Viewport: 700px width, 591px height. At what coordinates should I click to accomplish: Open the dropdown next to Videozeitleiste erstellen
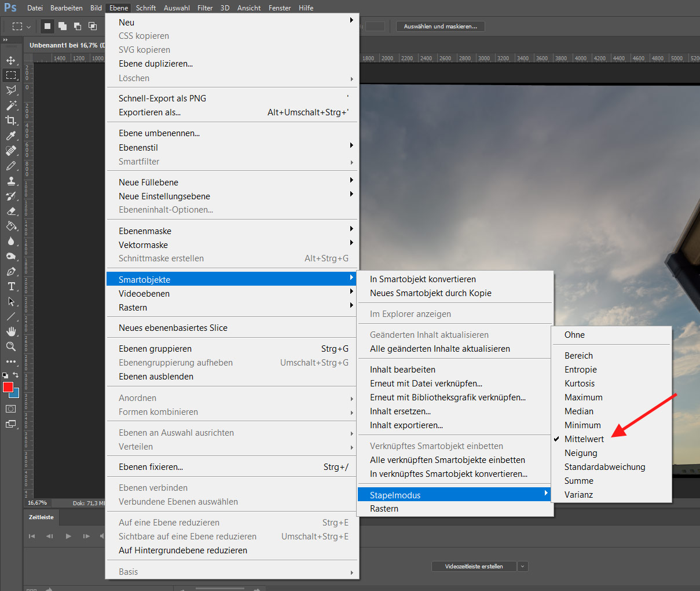pos(523,567)
